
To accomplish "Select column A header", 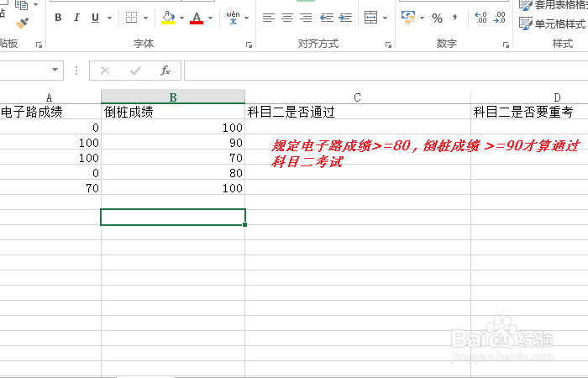I will coord(49,97).
